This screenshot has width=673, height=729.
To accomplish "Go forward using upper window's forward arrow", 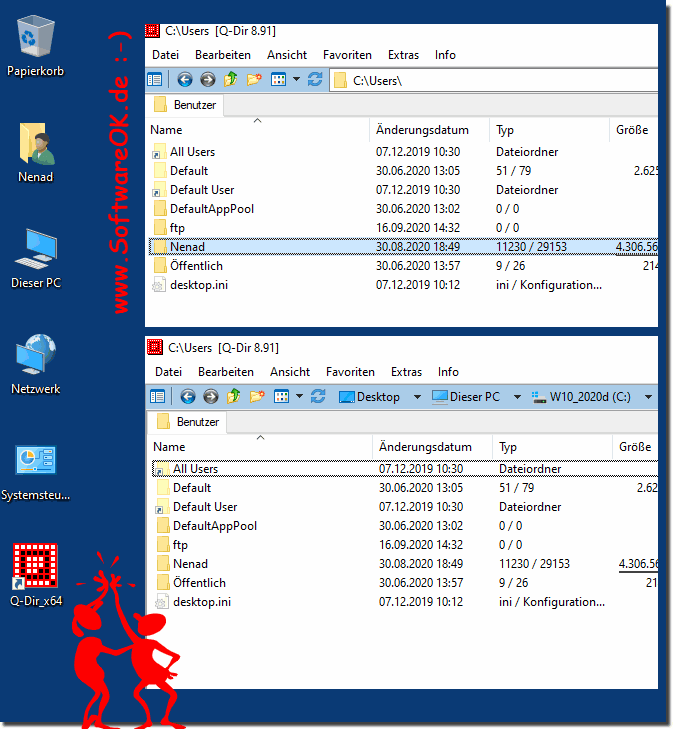I will point(208,80).
